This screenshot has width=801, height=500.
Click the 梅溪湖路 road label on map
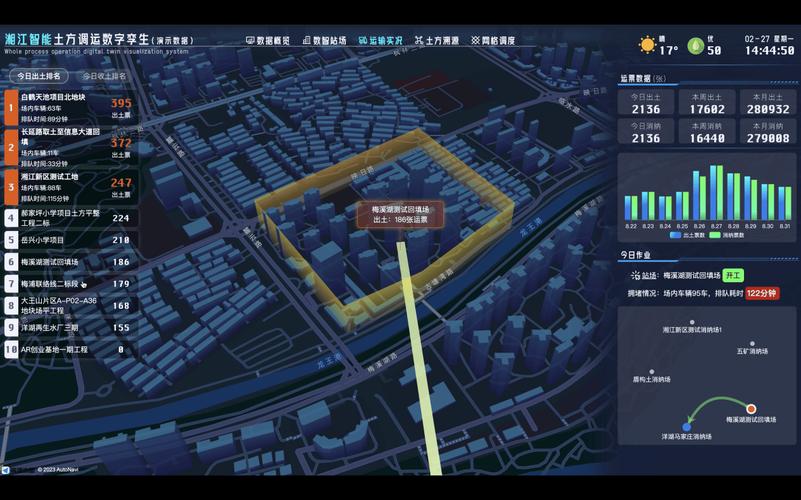382,365
